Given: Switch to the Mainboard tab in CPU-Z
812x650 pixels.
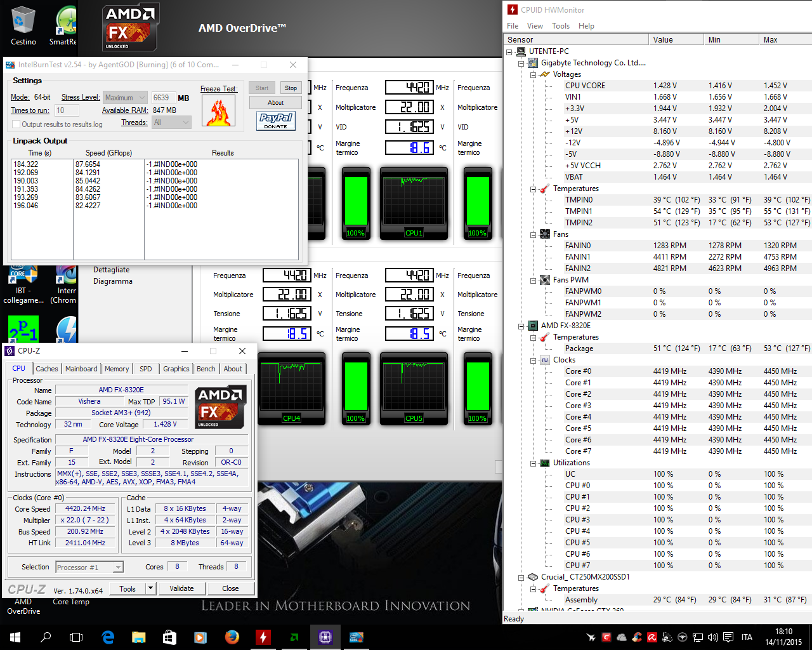Looking at the screenshot, I should (81, 369).
